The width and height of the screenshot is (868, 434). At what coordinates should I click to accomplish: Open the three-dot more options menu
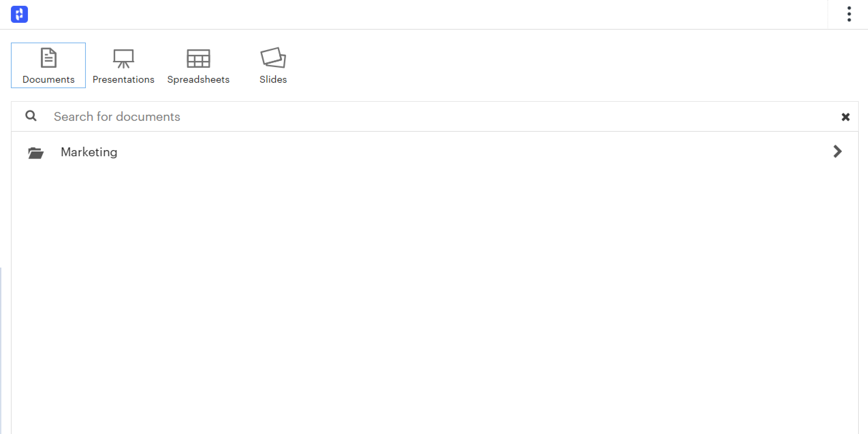(849, 14)
